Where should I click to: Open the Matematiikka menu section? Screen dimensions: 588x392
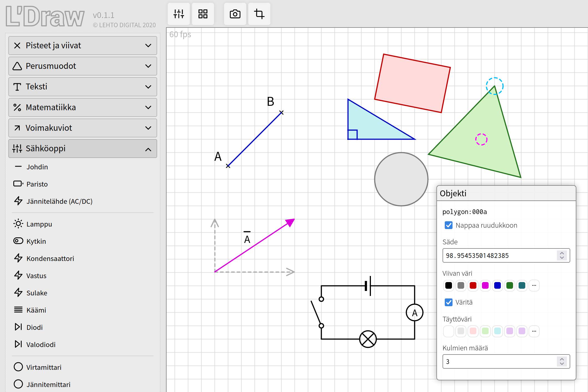82,107
